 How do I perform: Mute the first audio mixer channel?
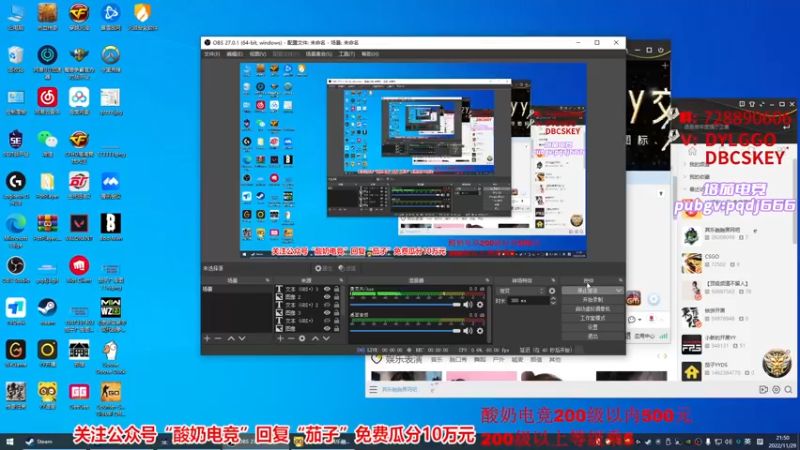pyautogui.click(x=468, y=305)
